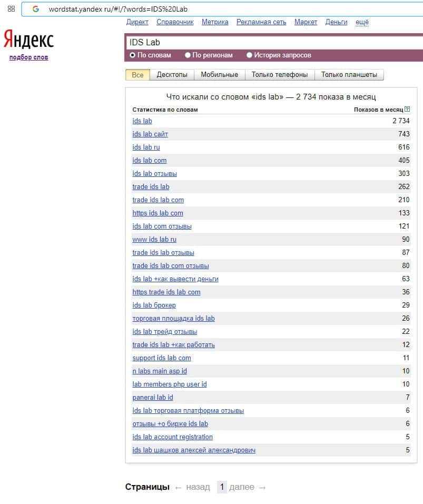This screenshot has width=423, height=504.
Task: Open ids lab +как вывести деньги link
Action: click(x=175, y=279)
